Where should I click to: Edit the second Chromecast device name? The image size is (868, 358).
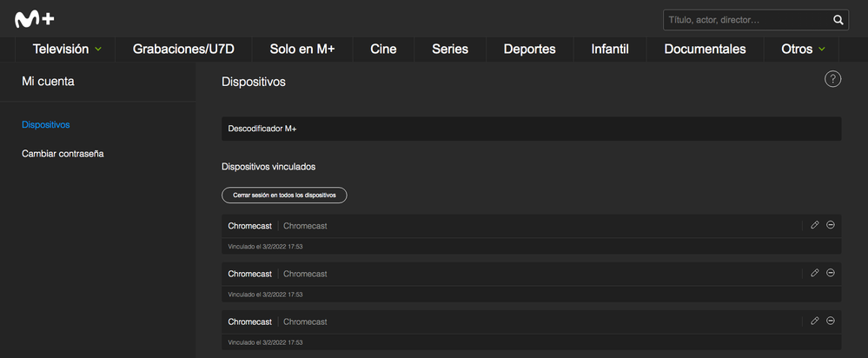tap(814, 273)
